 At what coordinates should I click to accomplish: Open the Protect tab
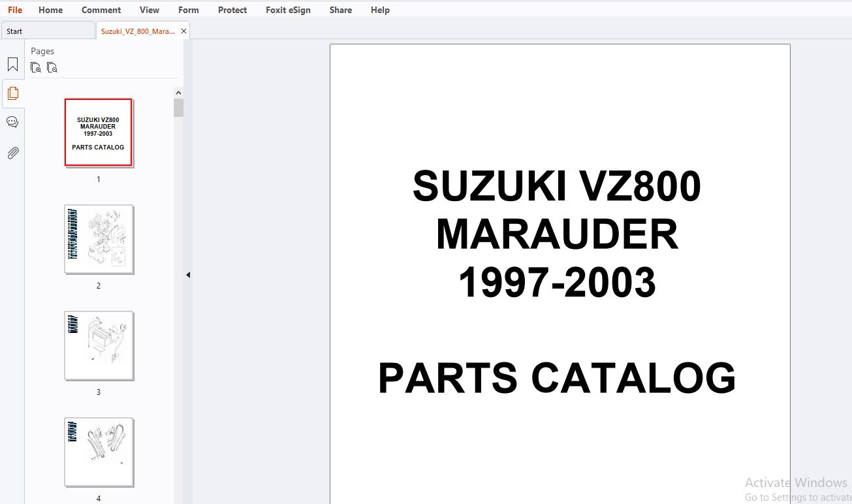(x=232, y=10)
